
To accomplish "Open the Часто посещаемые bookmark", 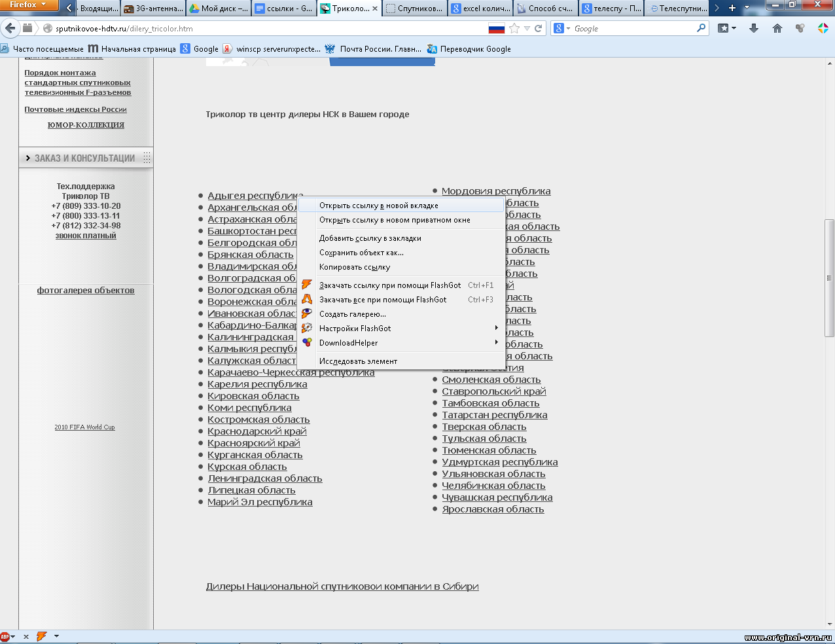I will point(43,49).
